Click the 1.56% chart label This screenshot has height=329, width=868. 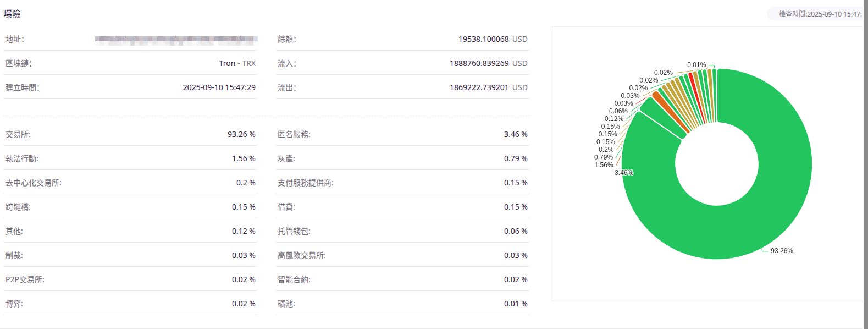(x=603, y=165)
